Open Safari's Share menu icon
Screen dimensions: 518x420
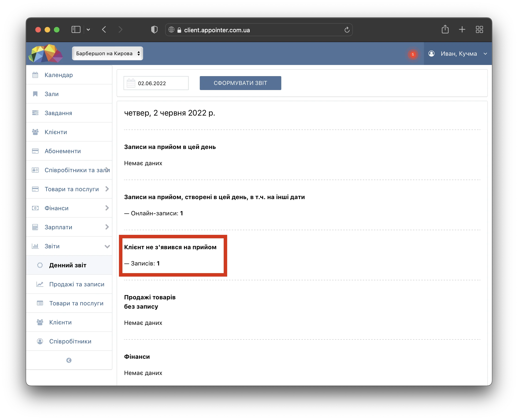click(445, 29)
